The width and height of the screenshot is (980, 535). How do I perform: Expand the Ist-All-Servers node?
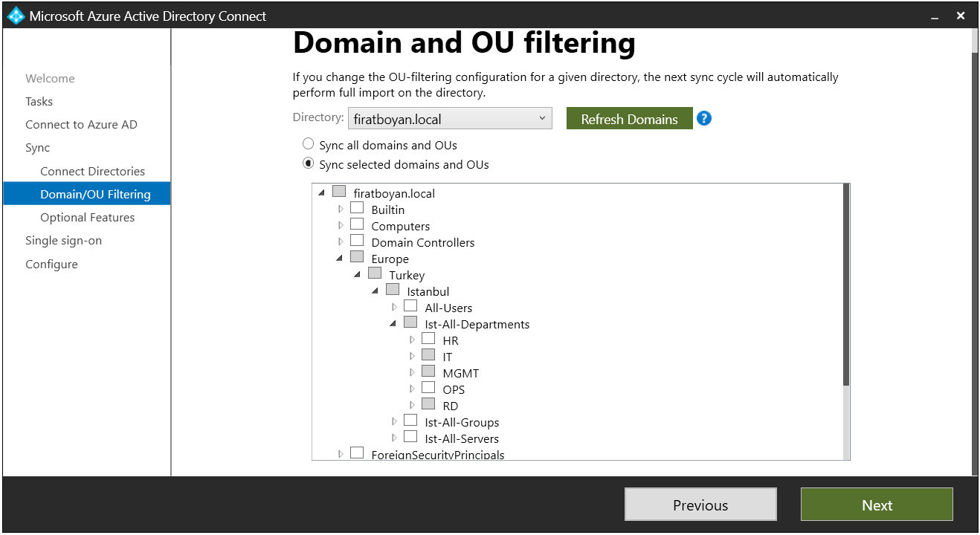pyautogui.click(x=394, y=438)
